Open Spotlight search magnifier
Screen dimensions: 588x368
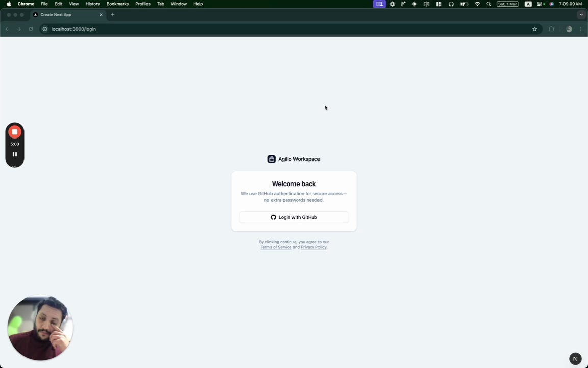coord(488,4)
